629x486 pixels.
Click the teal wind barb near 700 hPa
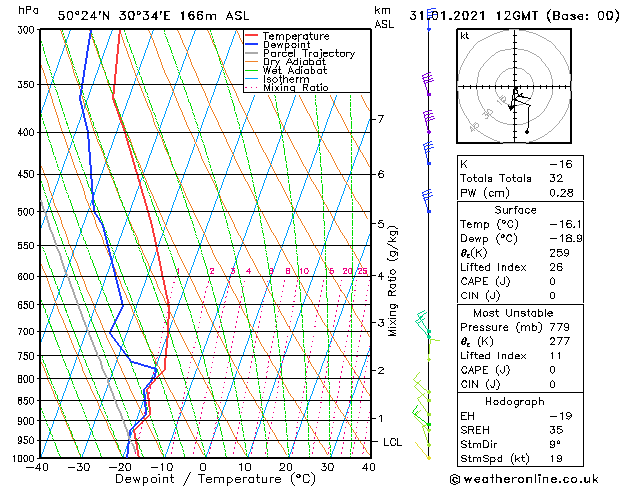(x=423, y=322)
